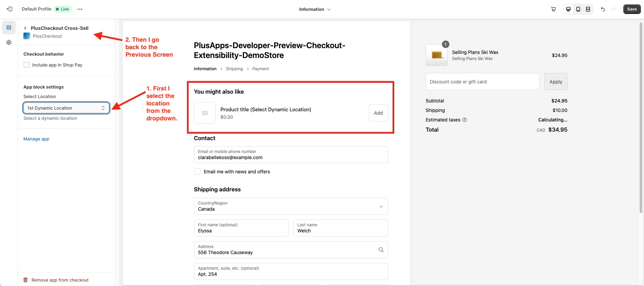
Task: Go to Payment breadcrumb step
Action: pos(261,69)
